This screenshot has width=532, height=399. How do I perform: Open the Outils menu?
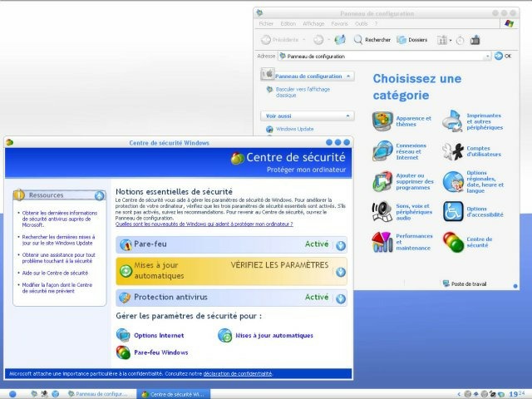click(x=362, y=24)
